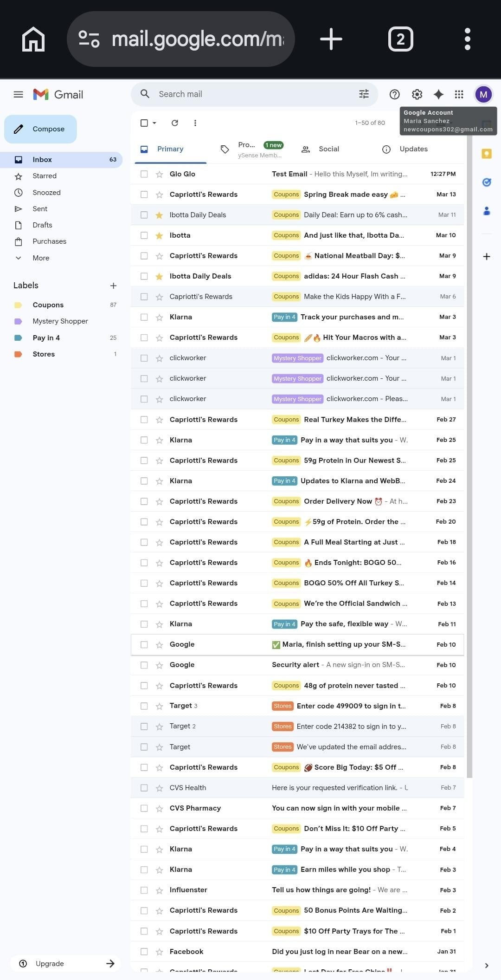The image size is (501, 980).
Task: Check the Influenster email checkbox
Action: click(x=144, y=890)
